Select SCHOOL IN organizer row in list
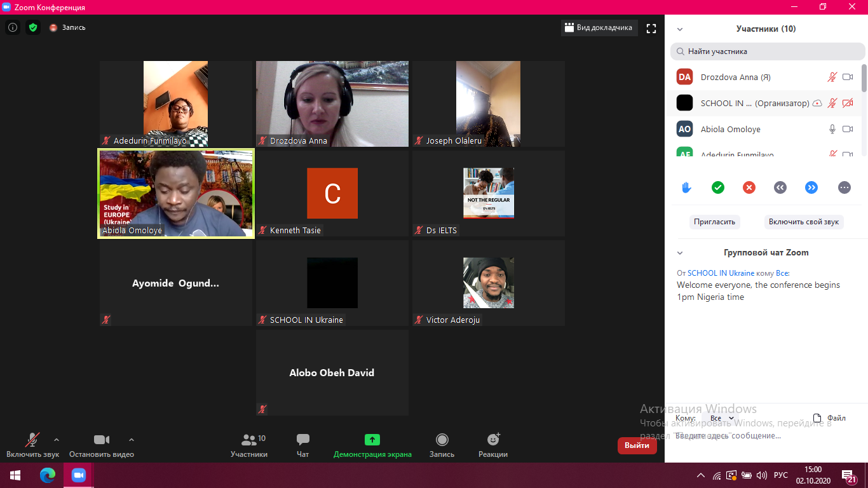868x488 pixels. (766, 103)
